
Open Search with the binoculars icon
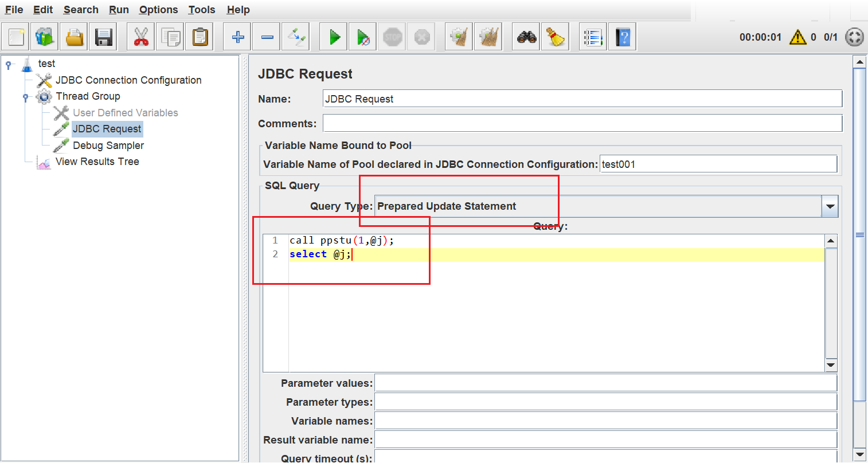526,37
